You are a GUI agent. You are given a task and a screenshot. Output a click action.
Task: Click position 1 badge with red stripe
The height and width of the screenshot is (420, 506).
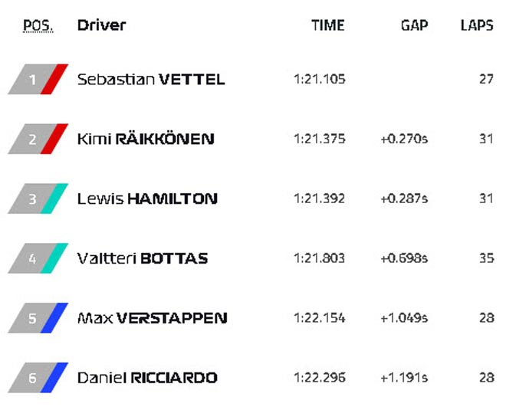(x=38, y=79)
